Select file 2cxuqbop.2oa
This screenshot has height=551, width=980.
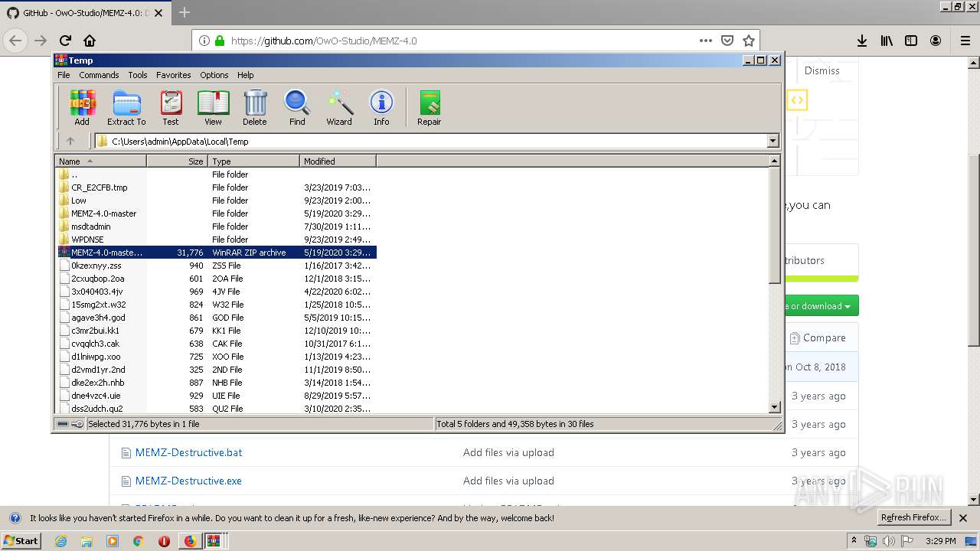coord(216,279)
